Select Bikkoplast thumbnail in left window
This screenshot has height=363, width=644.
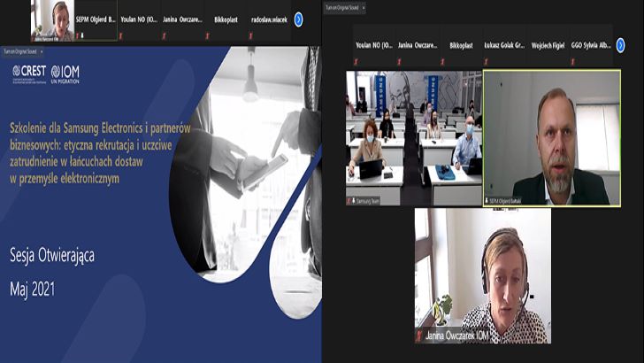click(226, 20)
